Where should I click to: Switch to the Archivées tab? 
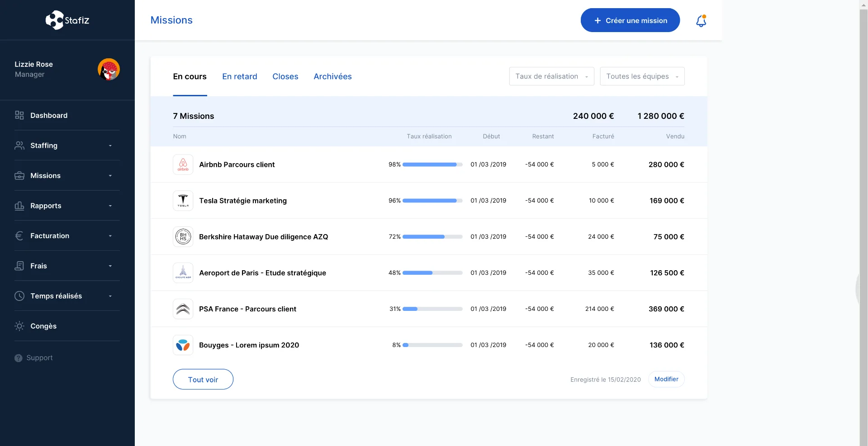(x=333, y=76)
